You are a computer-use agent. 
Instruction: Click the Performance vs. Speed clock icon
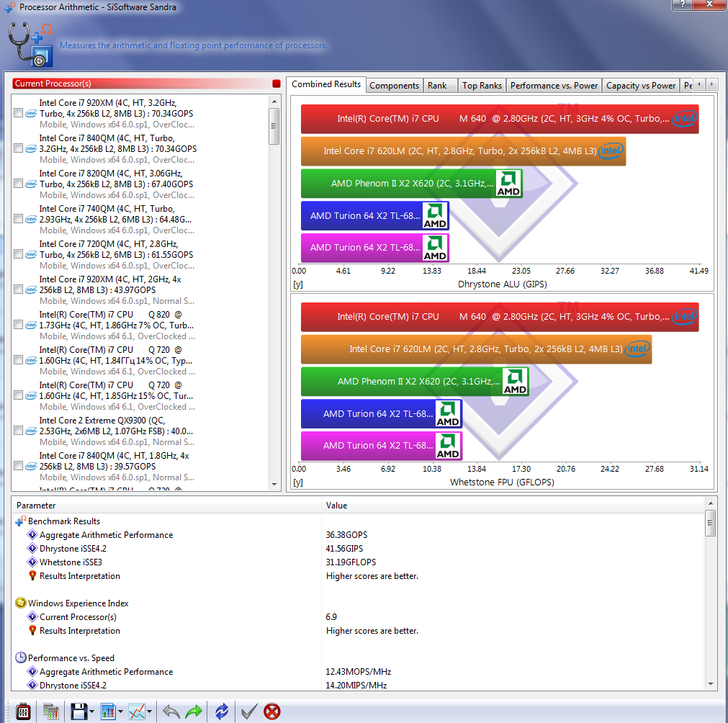[20, 657]
